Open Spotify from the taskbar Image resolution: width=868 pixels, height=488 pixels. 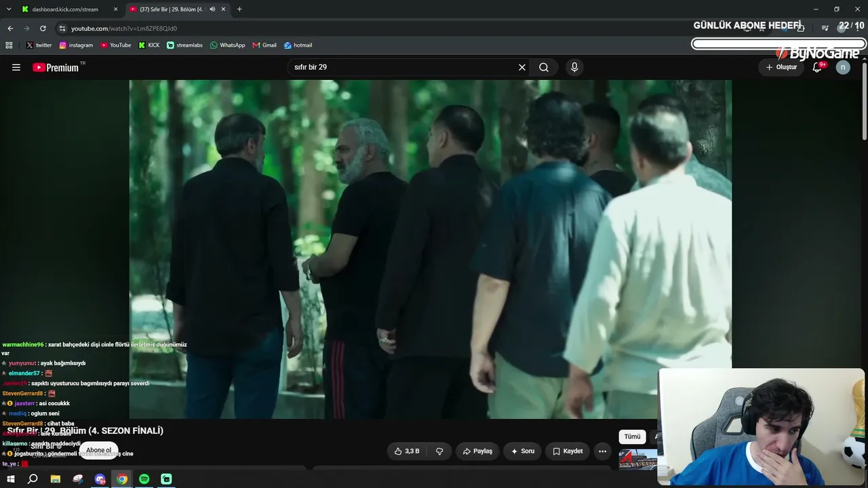144,479
